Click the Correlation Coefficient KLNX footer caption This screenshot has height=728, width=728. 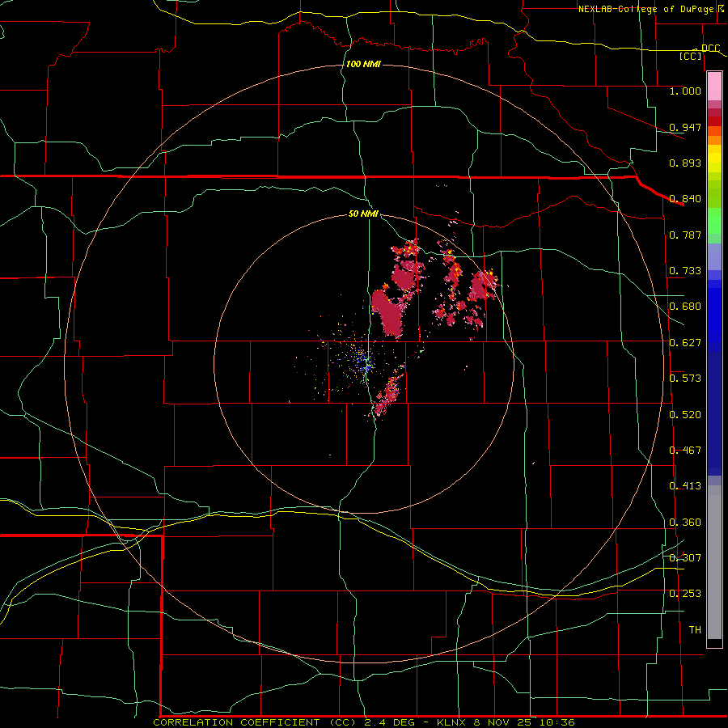[x=364, y=722]
